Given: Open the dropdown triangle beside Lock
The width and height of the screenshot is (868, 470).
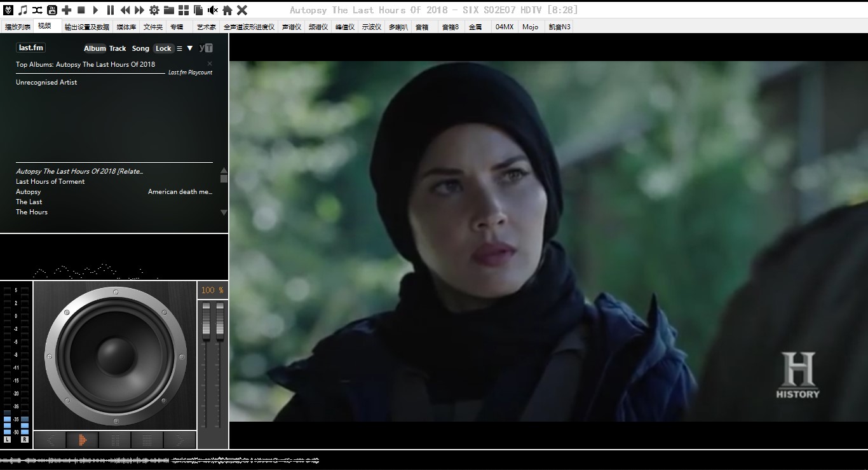Looking at the screenshot, I should 190,48.
